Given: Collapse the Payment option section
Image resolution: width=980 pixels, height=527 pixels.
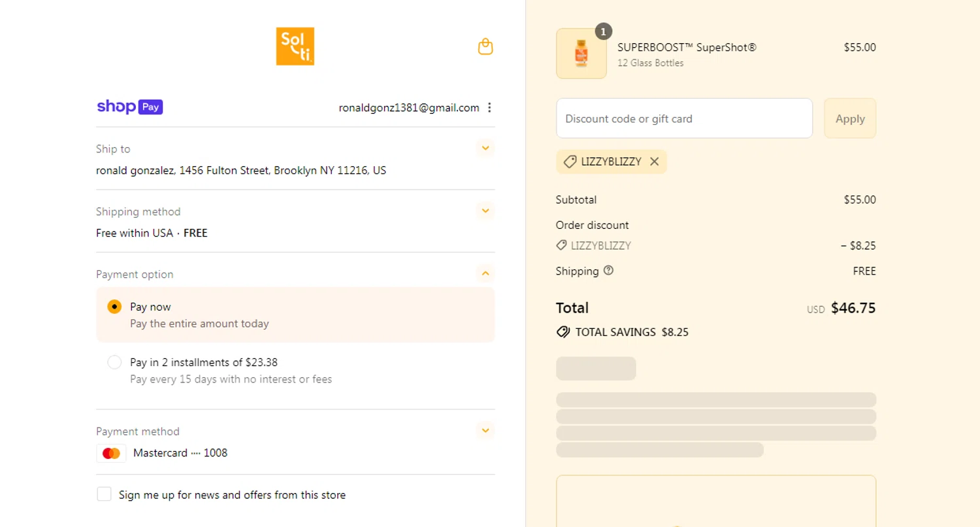Looking at the screenshot, I should [485, 274].
